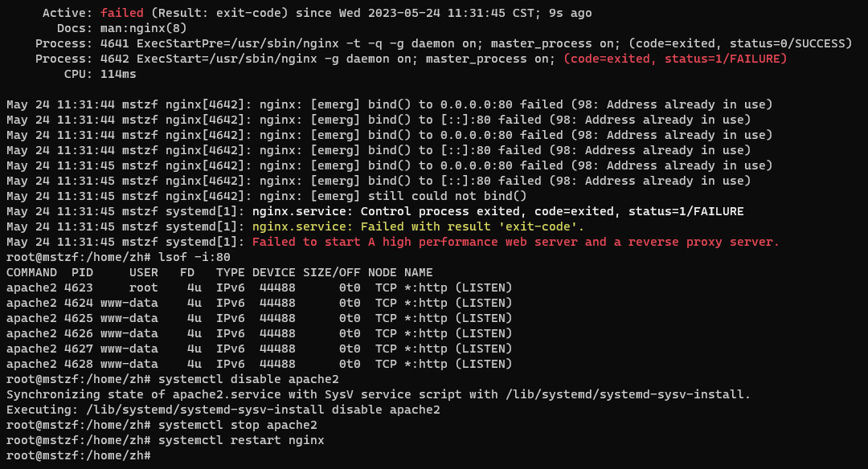Click the DEVICE column header
Screen dimensions: 868x469
coord(273,273)
